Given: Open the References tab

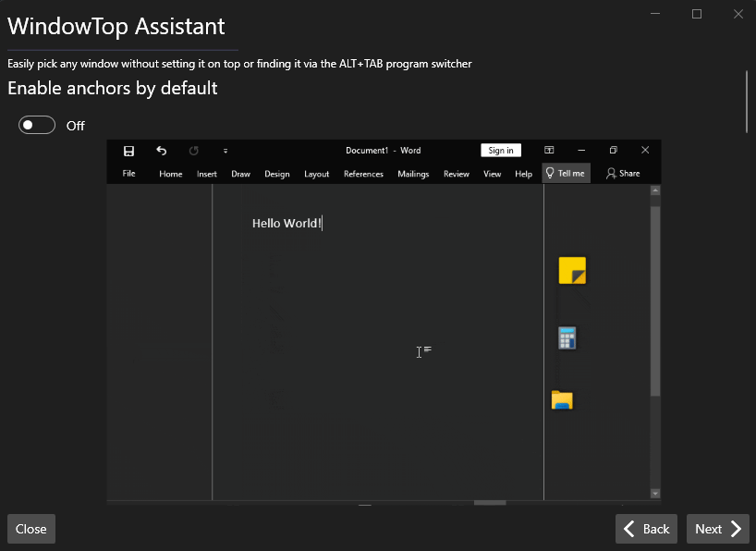Looking at the screenshot, I should tap(363, 174).
